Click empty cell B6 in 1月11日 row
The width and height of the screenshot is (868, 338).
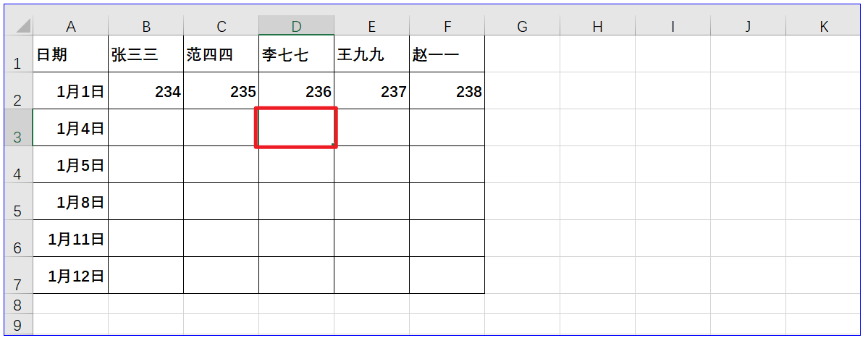146,238
